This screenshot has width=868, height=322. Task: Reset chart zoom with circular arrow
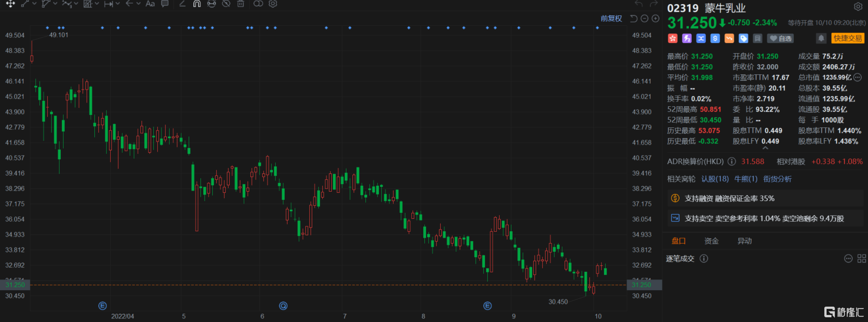pos(634,18)
